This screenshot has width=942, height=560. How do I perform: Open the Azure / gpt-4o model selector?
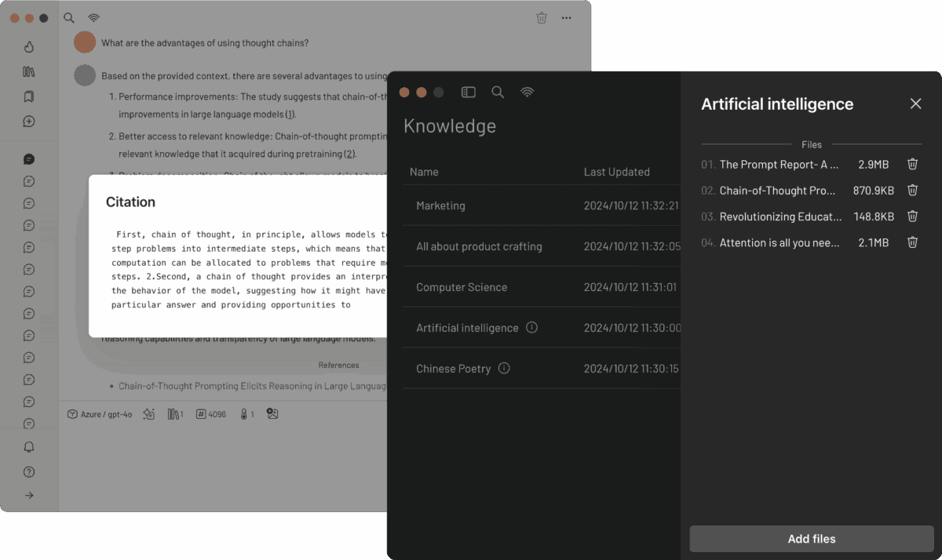tap(99, 413)
